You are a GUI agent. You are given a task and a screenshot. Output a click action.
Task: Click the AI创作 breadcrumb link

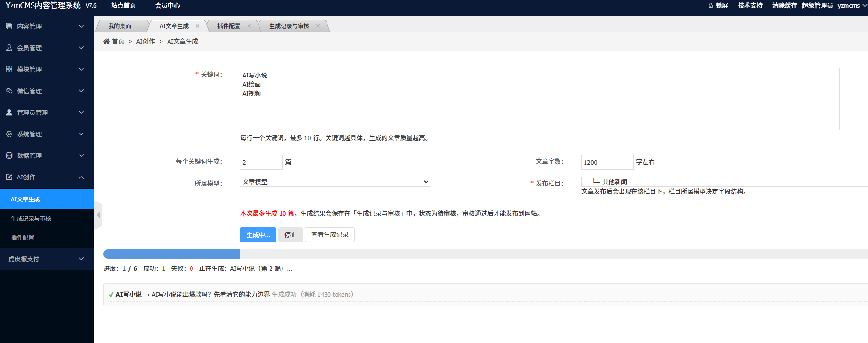click(x=146, y=42)
